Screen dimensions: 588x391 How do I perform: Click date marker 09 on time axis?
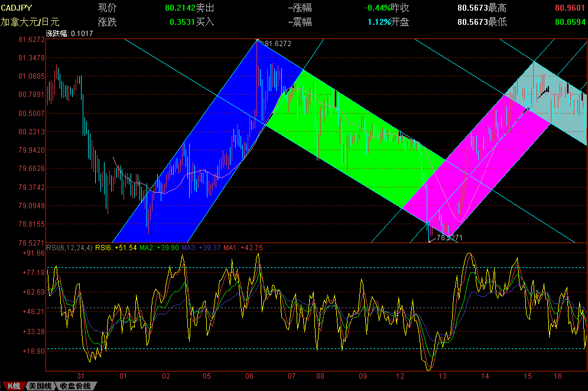(x=363, y=376)
